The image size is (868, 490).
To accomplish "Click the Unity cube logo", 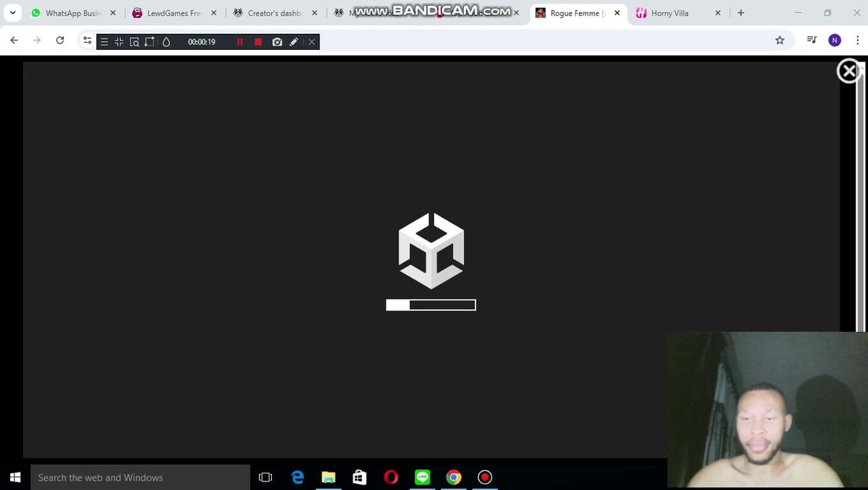I will coord(431,251).
